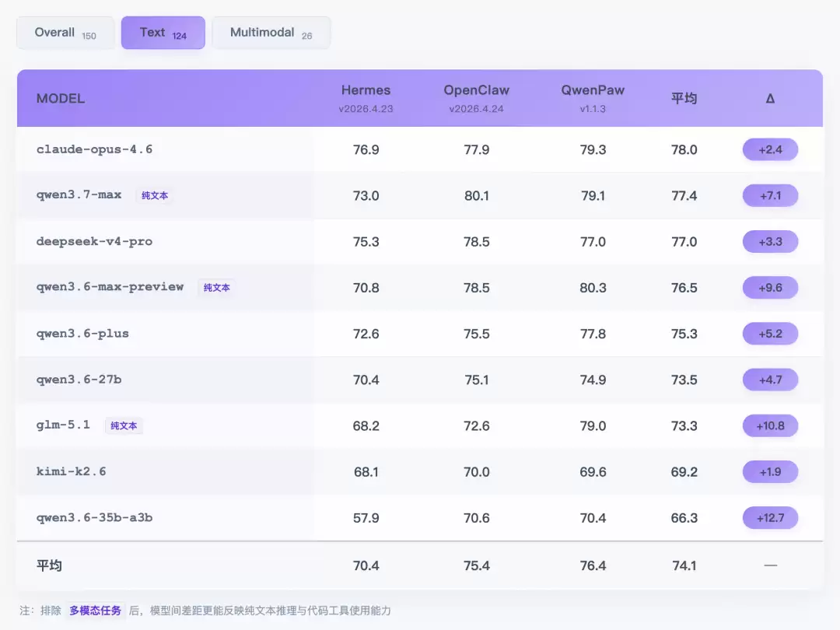
Task: Click QwenPaw score 80.3 for qwen3.6-max-preview
Action: (x=593, y=289)
